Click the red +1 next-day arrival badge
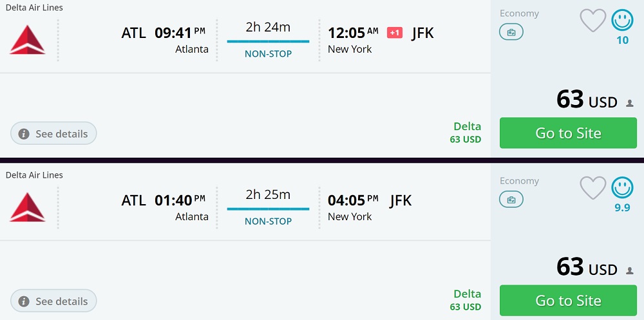 (395, 33)
